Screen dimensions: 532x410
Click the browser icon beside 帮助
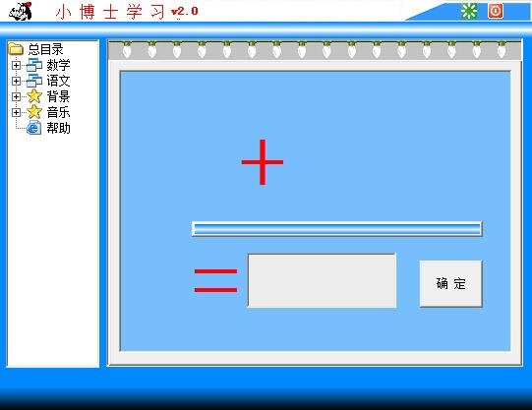(x=34, y=128)
